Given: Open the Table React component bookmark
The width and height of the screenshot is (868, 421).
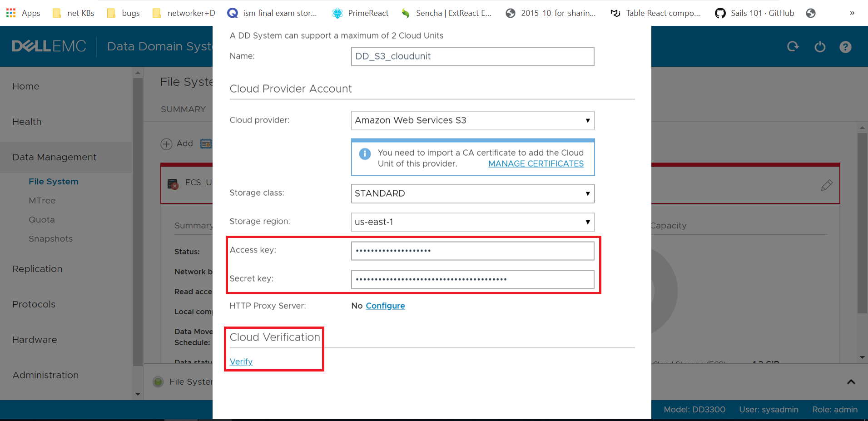Looking at the screenshot, I should click(655, 13).
